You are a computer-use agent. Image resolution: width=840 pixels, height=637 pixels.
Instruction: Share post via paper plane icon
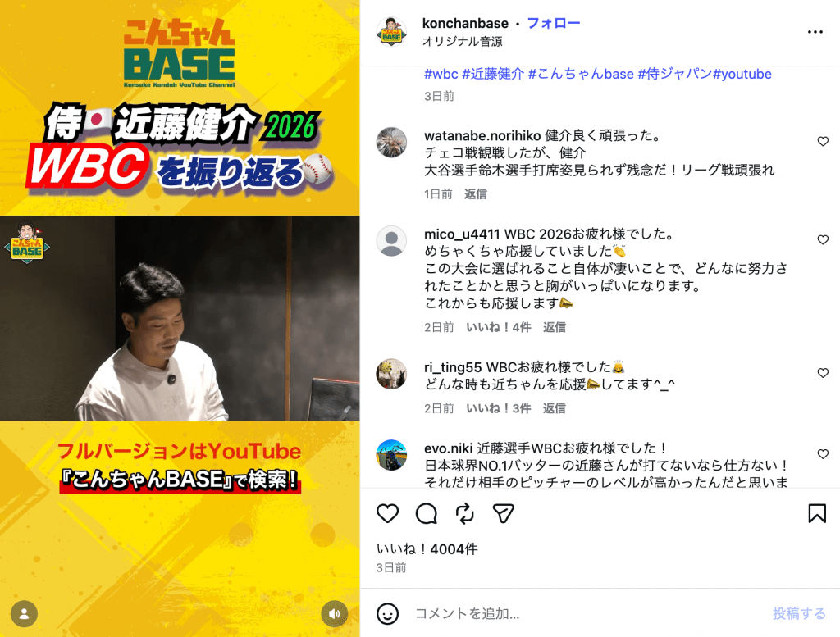pos(503,513)
